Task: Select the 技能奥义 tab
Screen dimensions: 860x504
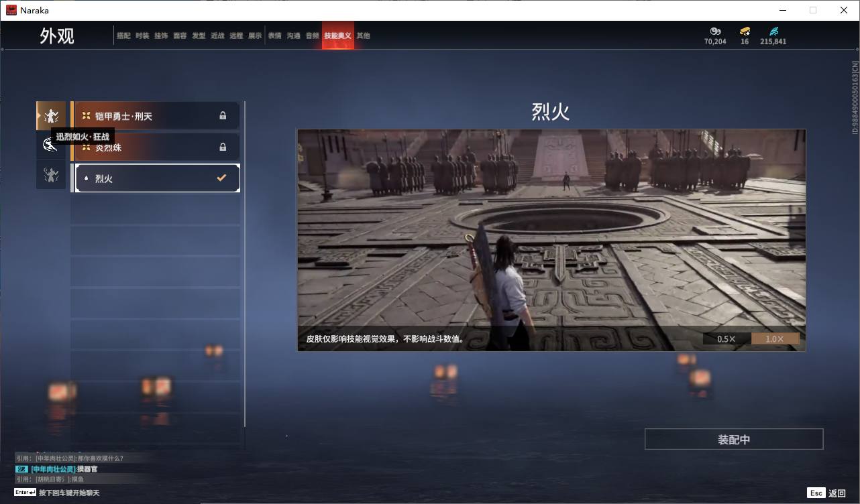Action: coord(337,36)
